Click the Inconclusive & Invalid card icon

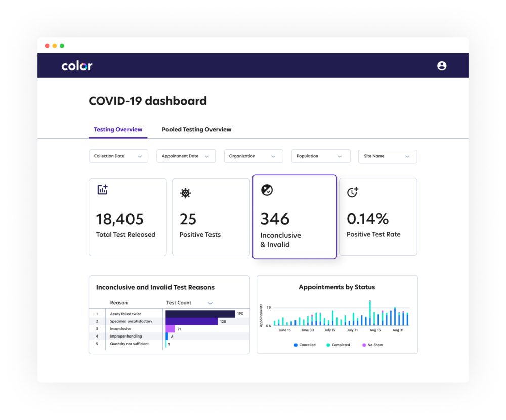pyautogui.click(x=267, y=190)
